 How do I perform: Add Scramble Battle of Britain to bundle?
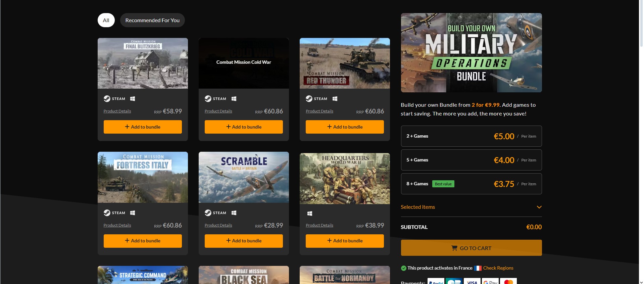click(x=244, y=241)
